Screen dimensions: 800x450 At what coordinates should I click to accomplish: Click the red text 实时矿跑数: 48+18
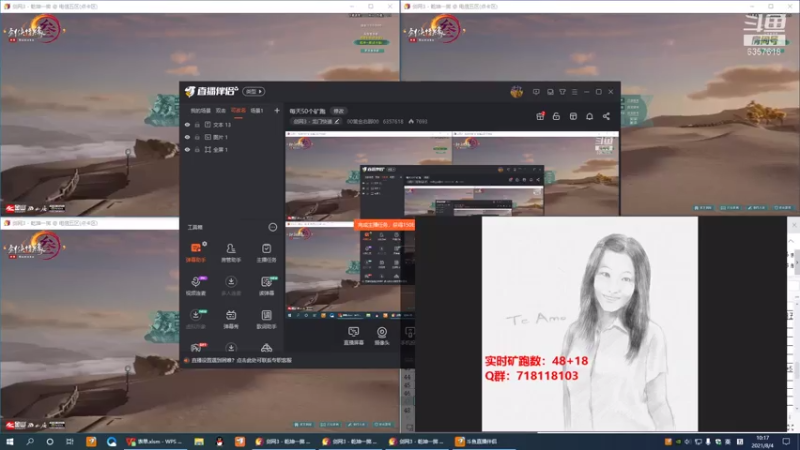pos(536,361)
